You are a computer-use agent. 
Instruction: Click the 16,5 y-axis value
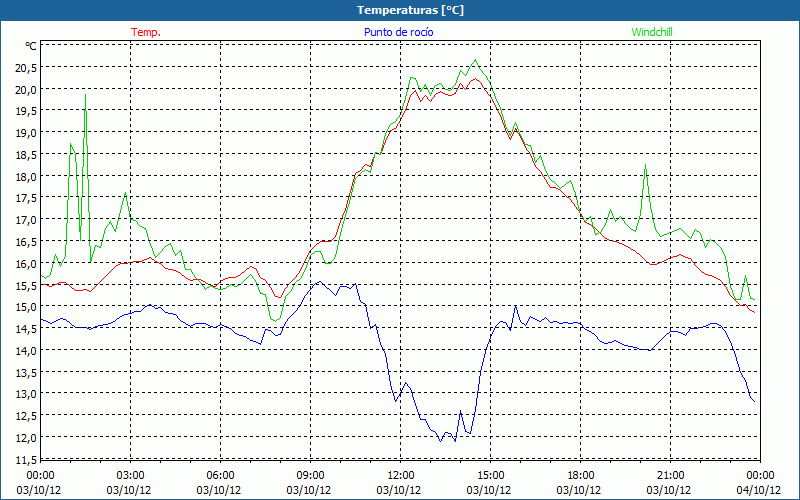(26, 242)
